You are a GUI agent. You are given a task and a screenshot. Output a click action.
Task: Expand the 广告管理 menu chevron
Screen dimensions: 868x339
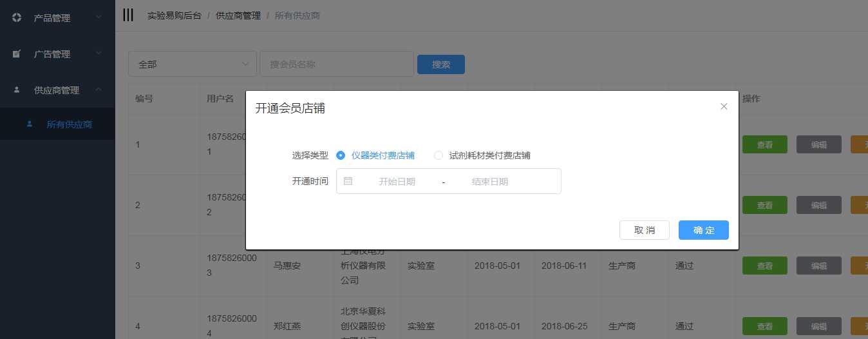pyautogui.click(x=98, y=53)
